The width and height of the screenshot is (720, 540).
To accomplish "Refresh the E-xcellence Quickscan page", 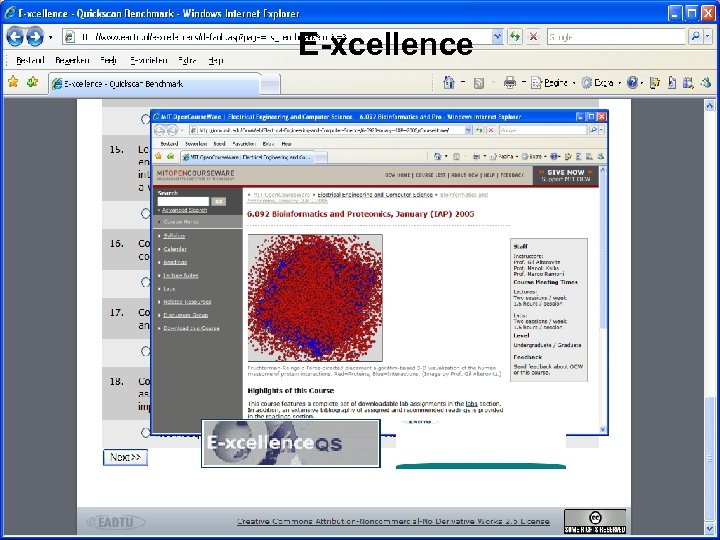I will point(515,37).
